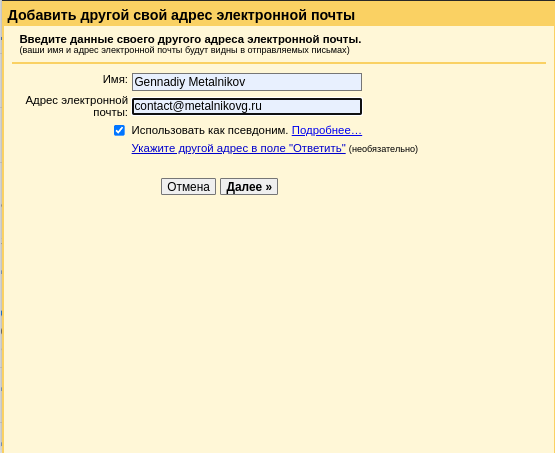Viewport: 555px width, 453px height.
Task: Click the Добавить другой свой адрес title bar
Action: (x=278, y=15)
